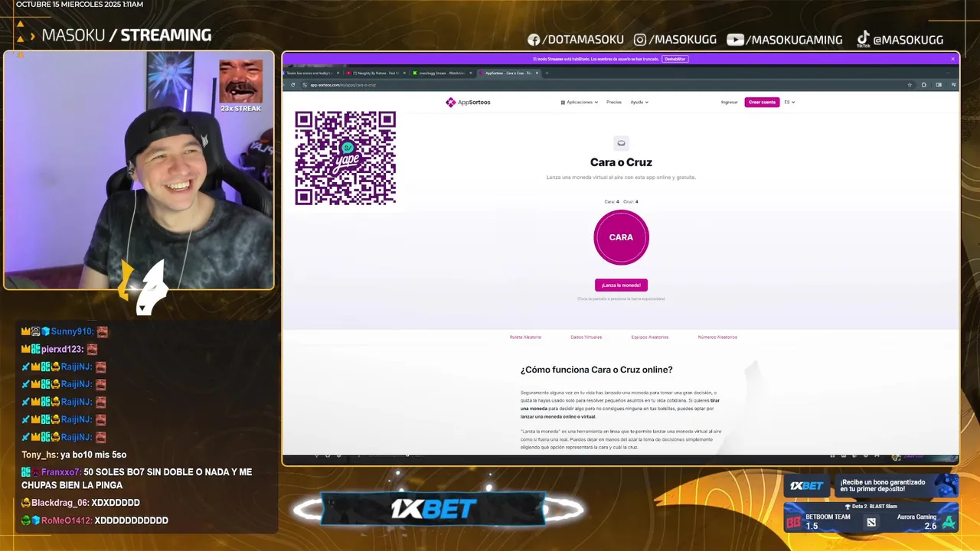Open the Dados Virtuales link
This screenshot has height=551, width=980.
click(x=586, y=337)
